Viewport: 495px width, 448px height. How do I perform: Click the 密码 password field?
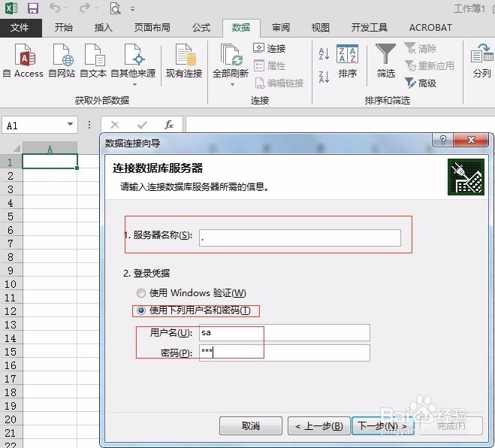pos(285,353)
